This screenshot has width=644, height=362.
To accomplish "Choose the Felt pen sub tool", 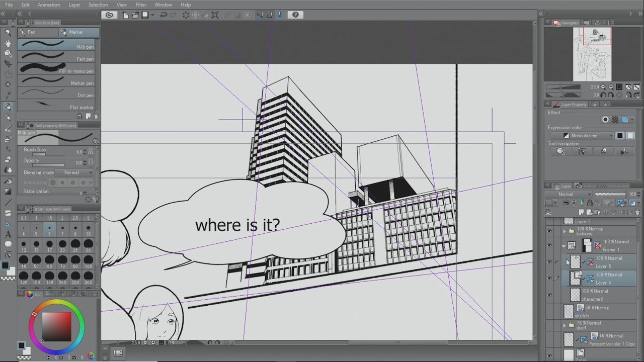I will pyautogui.click(x=56, y=57).
